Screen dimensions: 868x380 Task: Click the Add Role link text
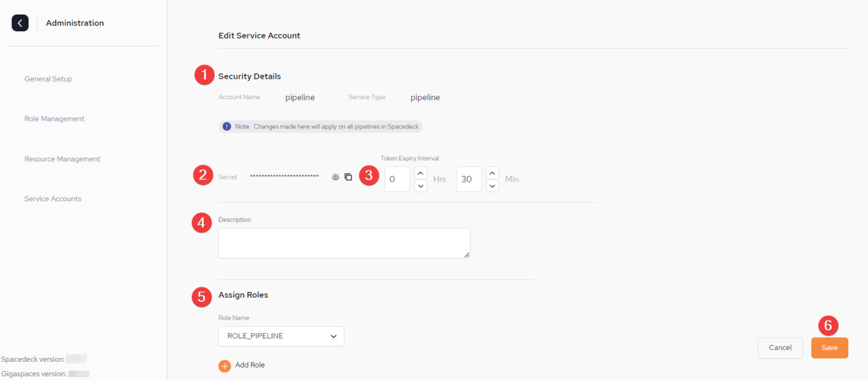point(250,365)
